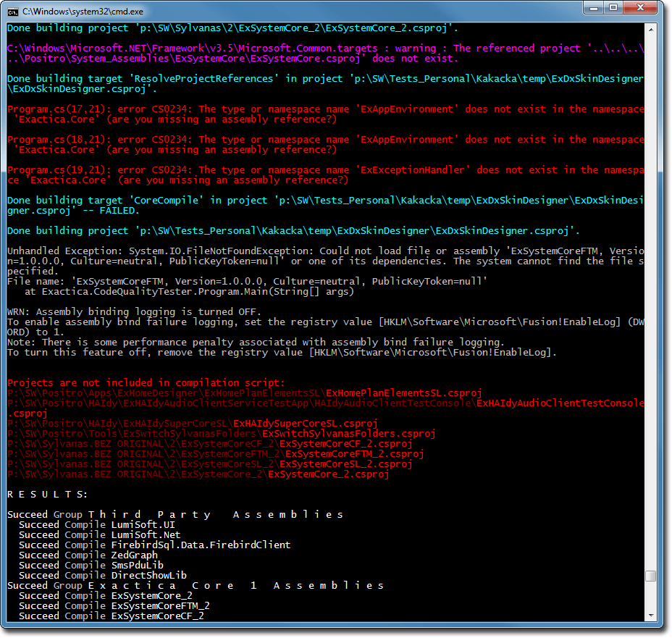
Task: Click the scrollbar track above the thumb
Action: [x=651, y=290]
